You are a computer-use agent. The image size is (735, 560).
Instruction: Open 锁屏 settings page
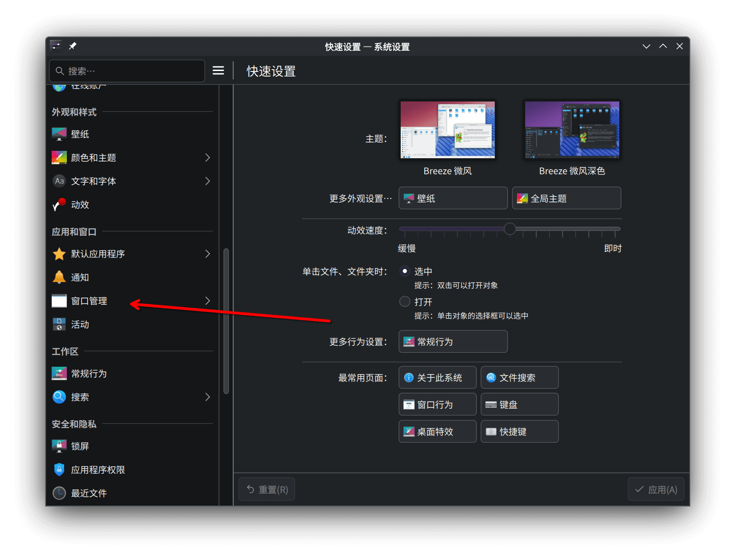132,447
